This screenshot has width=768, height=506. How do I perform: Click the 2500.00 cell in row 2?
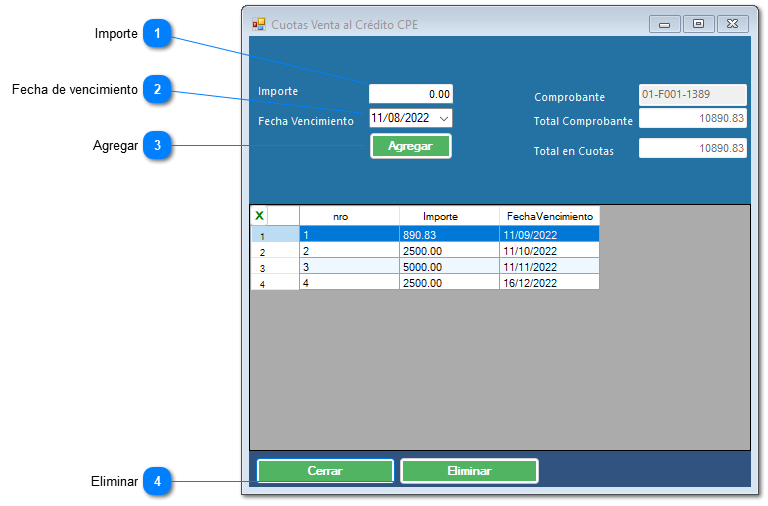(x=449, y=250)
